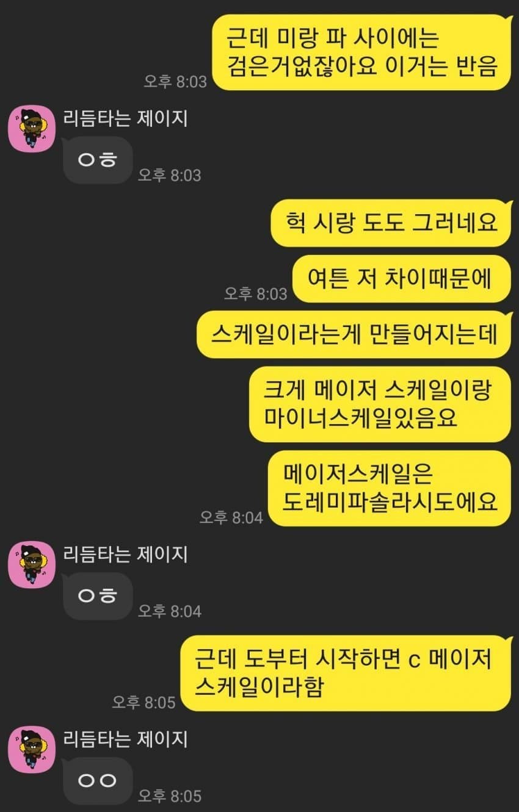Open the profile avatar beside the ㅇㅇ message
The height and width of the screenshot is (812, 519).
click(x=32, y=749)
